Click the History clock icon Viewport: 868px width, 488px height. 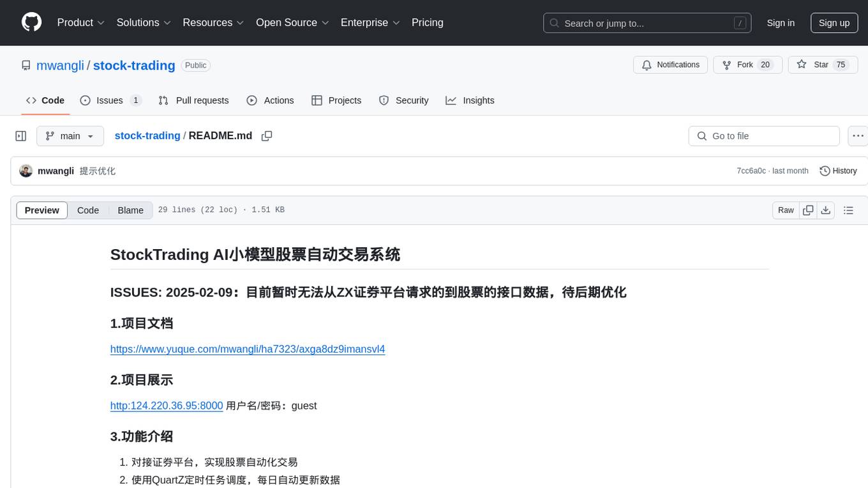[825, 171]
